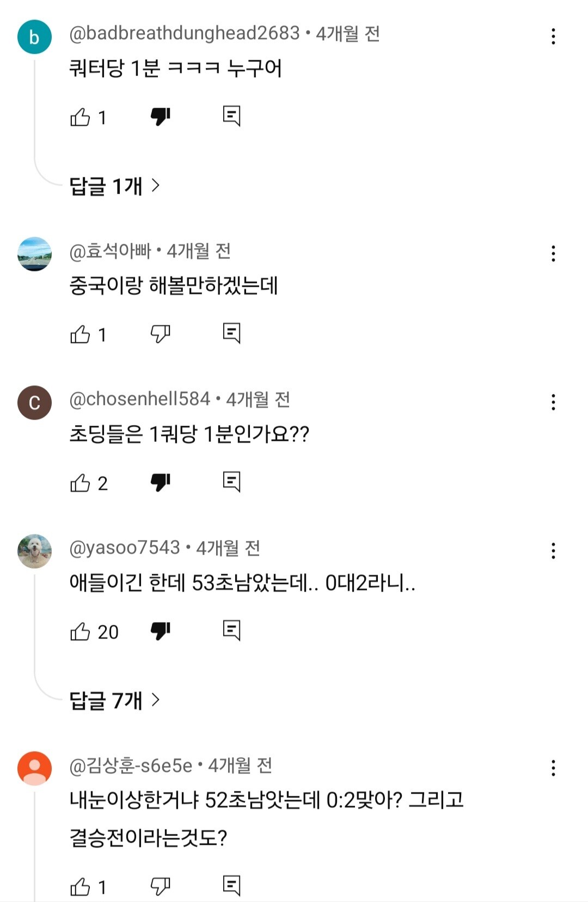This screenshot has width=588, height=902.
Task: Dislike the comment by @김상훈-s6e5e
Action: point(160,886)
